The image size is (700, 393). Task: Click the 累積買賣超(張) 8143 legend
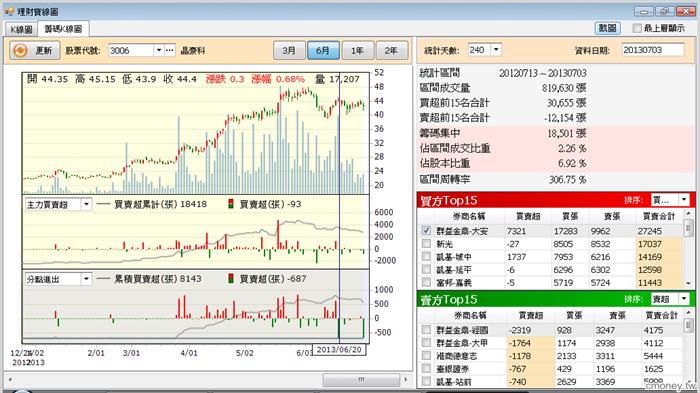(149, 279)
